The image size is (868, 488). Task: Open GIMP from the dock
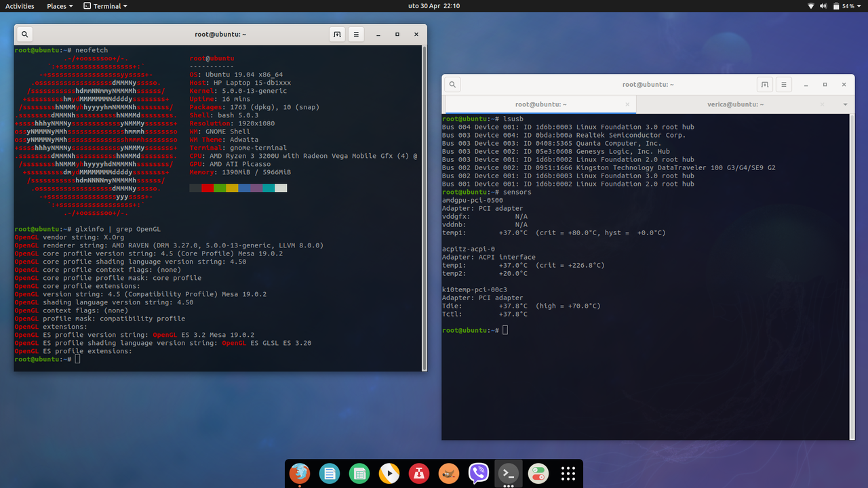(449, 474)
